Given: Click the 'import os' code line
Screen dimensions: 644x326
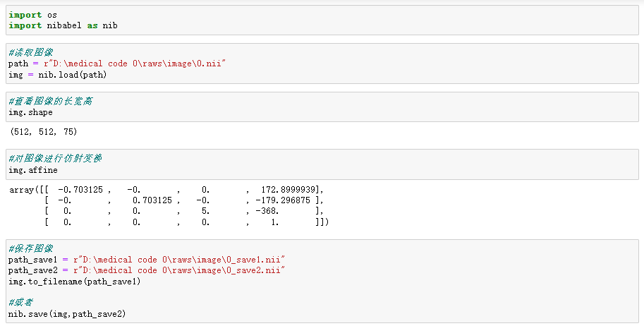Looking at the screenshot, I should 32,14.
